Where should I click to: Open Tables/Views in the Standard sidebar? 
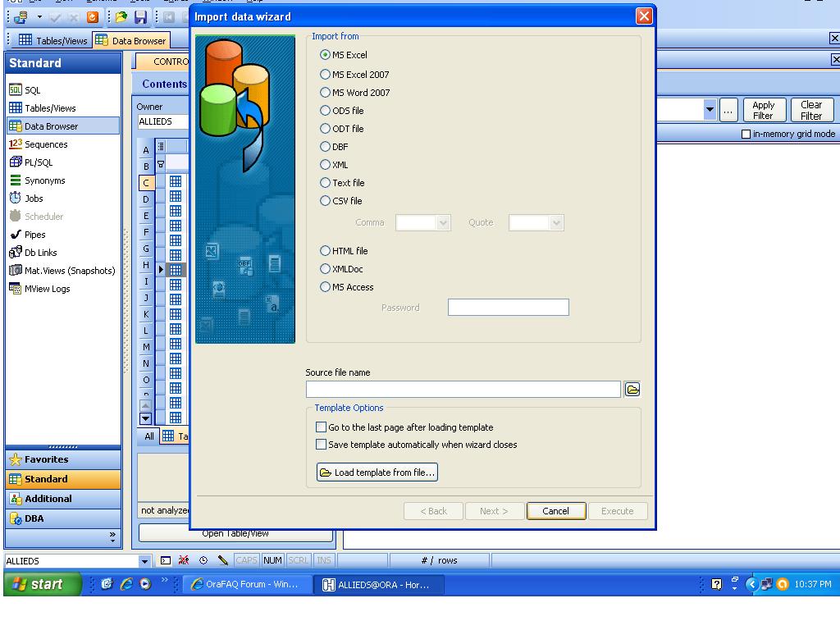pyautogui.click(x=43, y=108)
